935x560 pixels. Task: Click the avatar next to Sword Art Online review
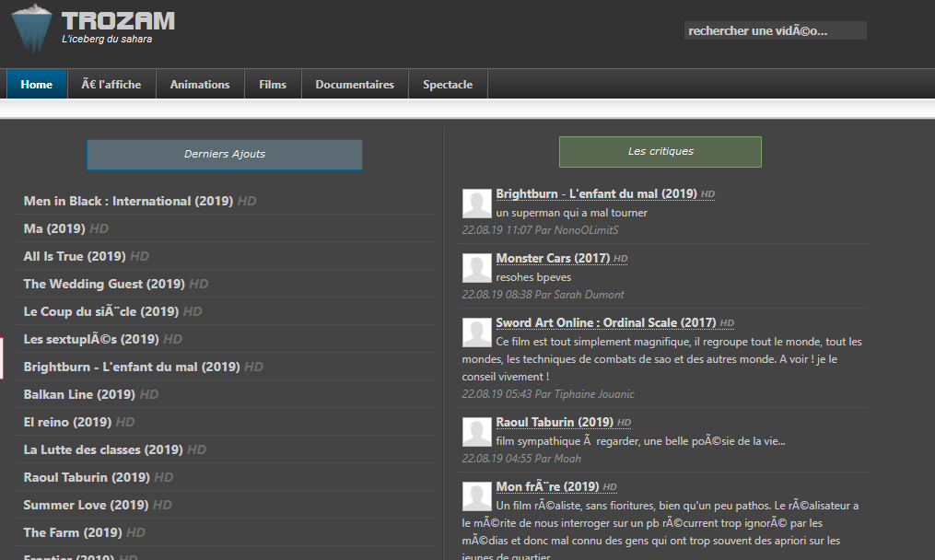476,332
